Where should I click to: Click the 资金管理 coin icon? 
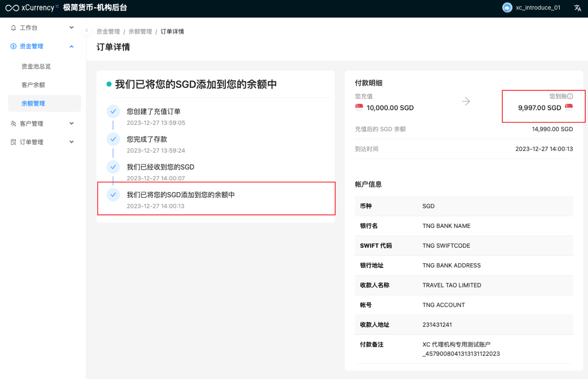(x=13, y=46)
